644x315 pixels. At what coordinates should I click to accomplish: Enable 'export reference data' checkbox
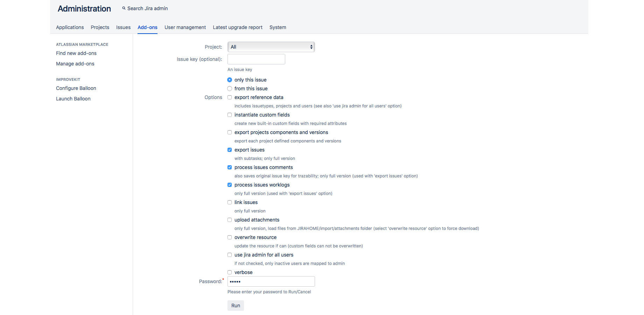coord(230,97)
